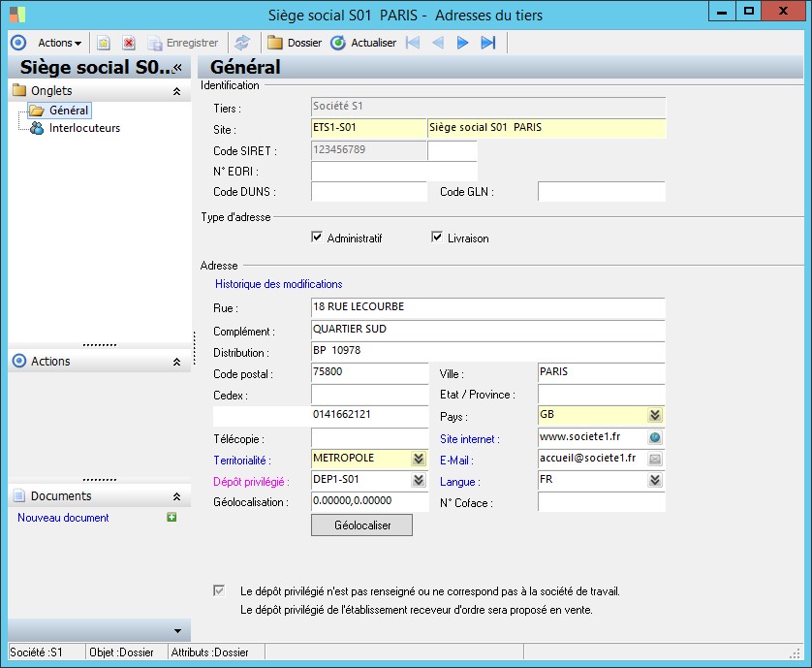Click the red delete icon in toolbar

(128, 43)
